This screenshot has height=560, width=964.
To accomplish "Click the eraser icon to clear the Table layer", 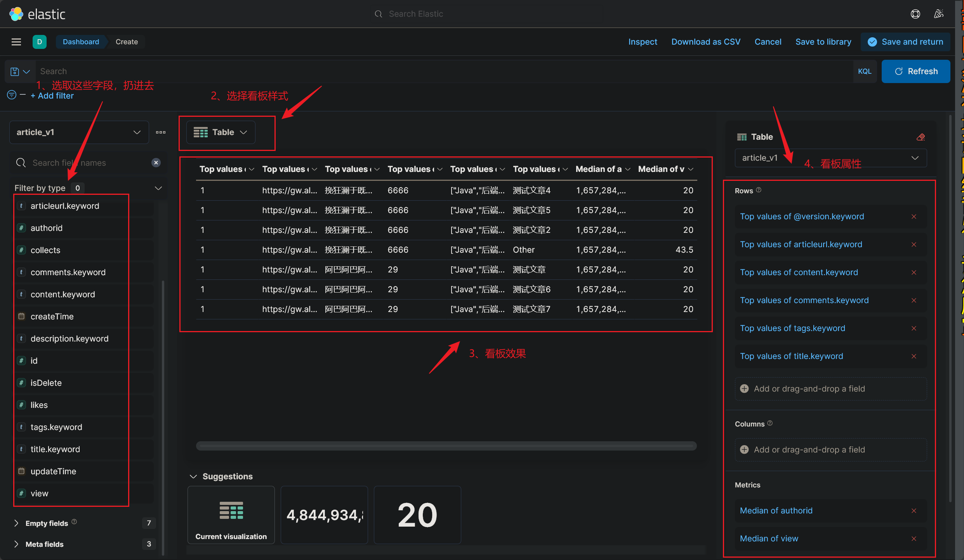I will pos(920,137).
